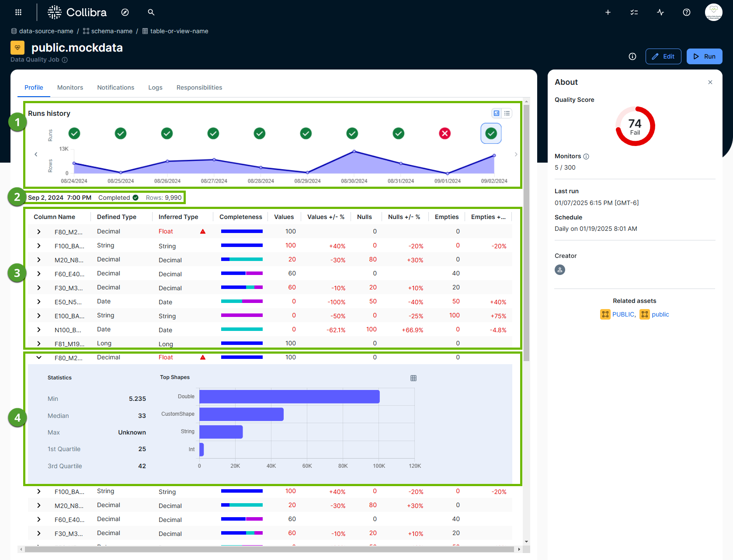Click the Quality Score progress ring
The height and width of the screenshot is (560, 733).
tap(635, 126)
